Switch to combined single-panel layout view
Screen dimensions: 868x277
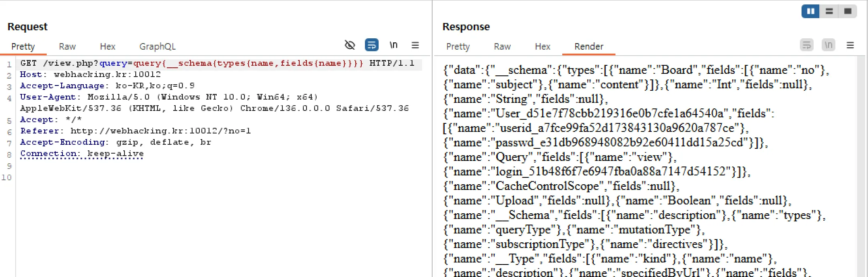pyautogui.click(x=847, y=11)
